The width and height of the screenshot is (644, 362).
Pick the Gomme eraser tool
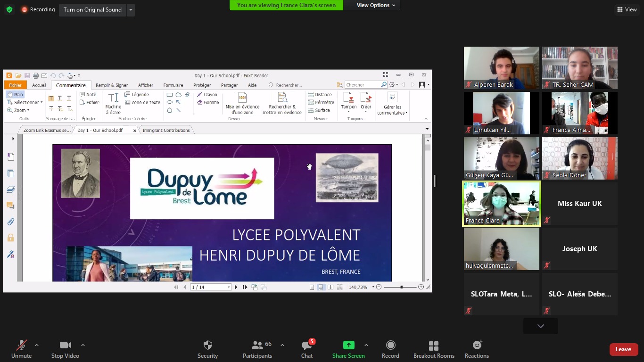(208, 102)
